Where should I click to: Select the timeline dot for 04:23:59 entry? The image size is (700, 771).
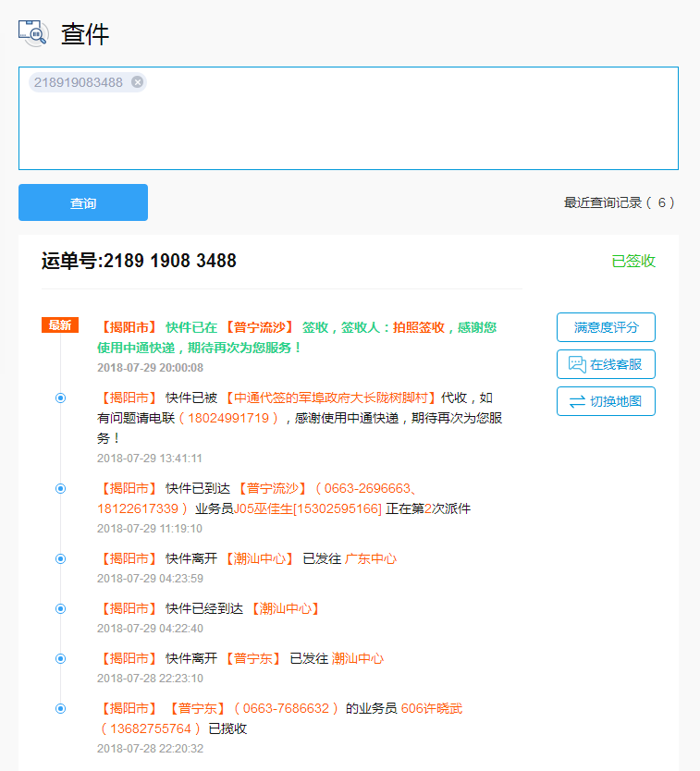tap(60, 558)
